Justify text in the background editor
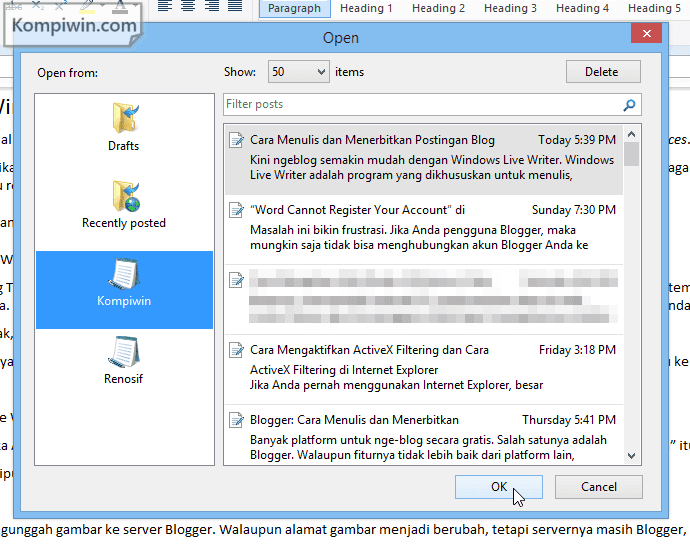 (235, 6)
